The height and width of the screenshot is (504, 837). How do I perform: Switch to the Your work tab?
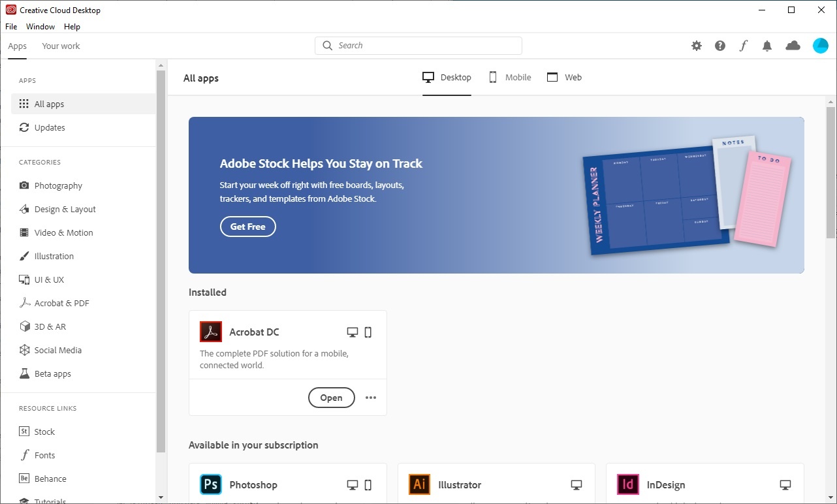(61, 46)
